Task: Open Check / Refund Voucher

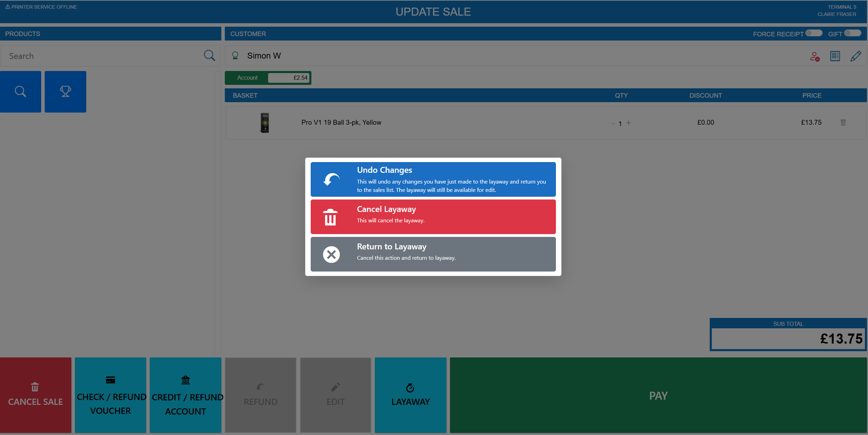Action: [110, 395]
